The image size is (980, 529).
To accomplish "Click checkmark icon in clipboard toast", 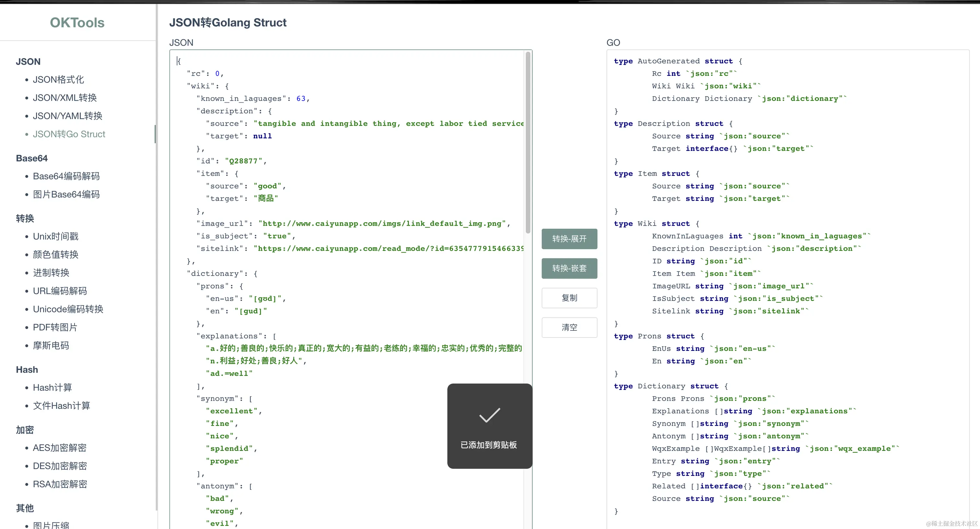I will coord(489,415).
